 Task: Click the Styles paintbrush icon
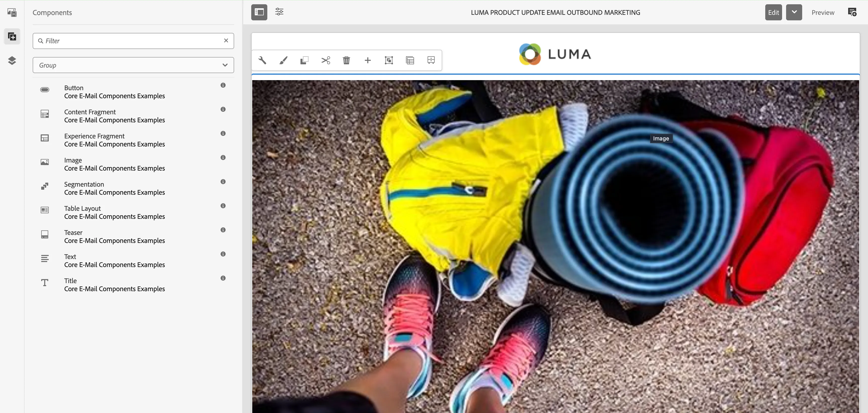coord(283,60)
